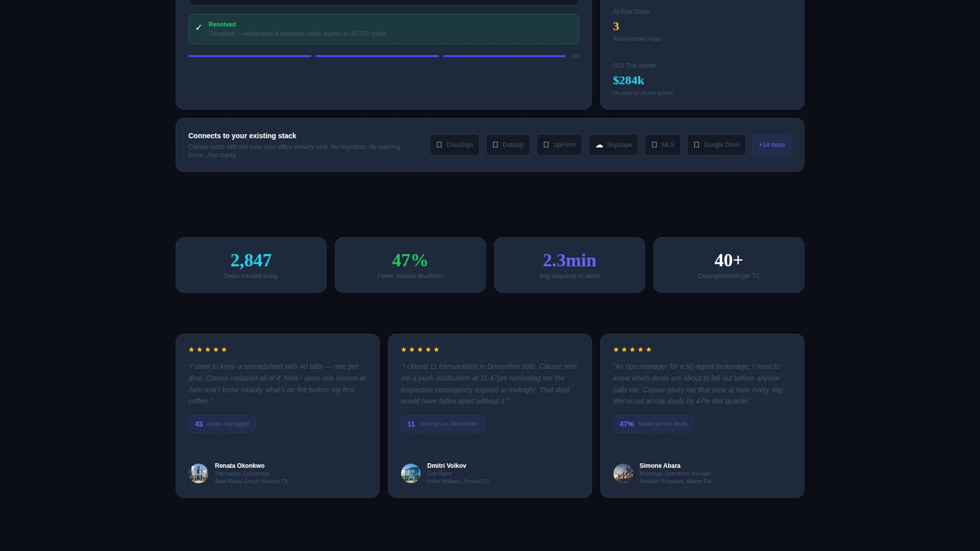Click Apex Realty Group, Houston TX
Image resolution: width=980 pixels, height=551 pixels.
(251, 482)
